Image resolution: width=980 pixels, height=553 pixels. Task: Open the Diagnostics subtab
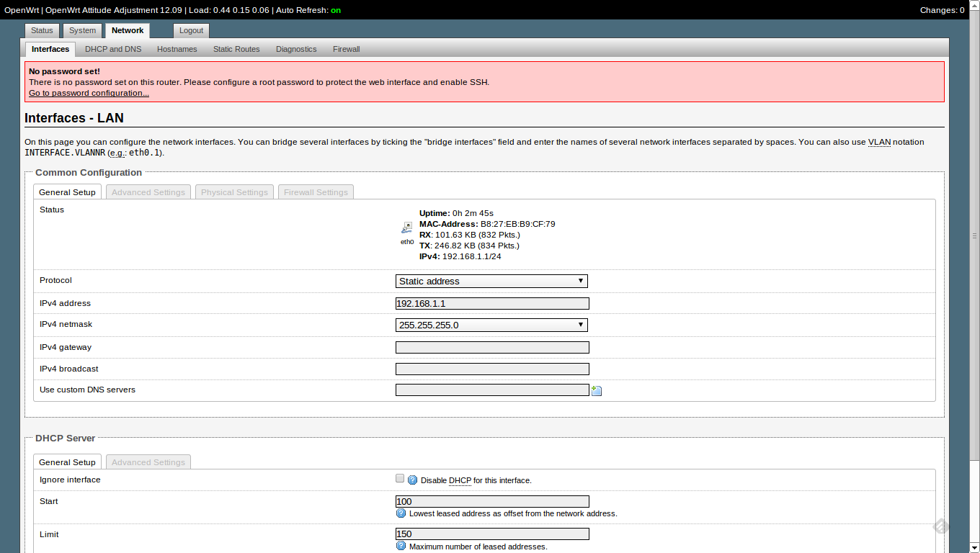[296, 49]
